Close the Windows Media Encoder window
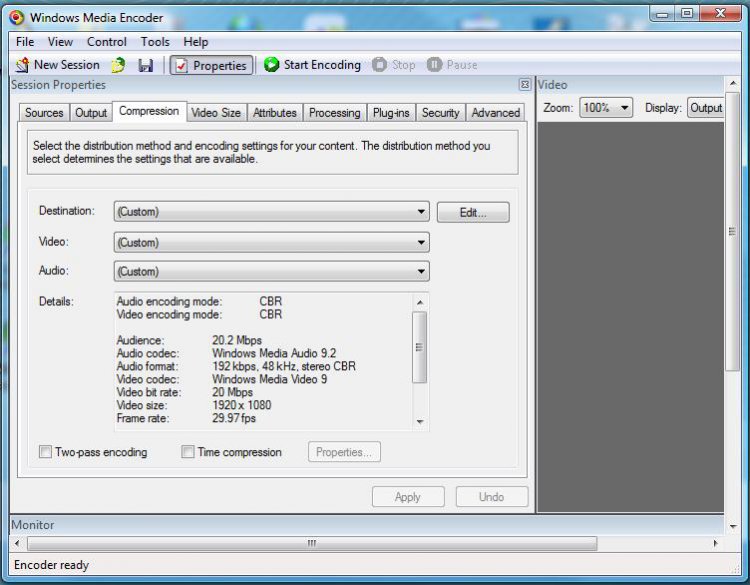Viewport: 750px width, 585px height. click(720, 14)
